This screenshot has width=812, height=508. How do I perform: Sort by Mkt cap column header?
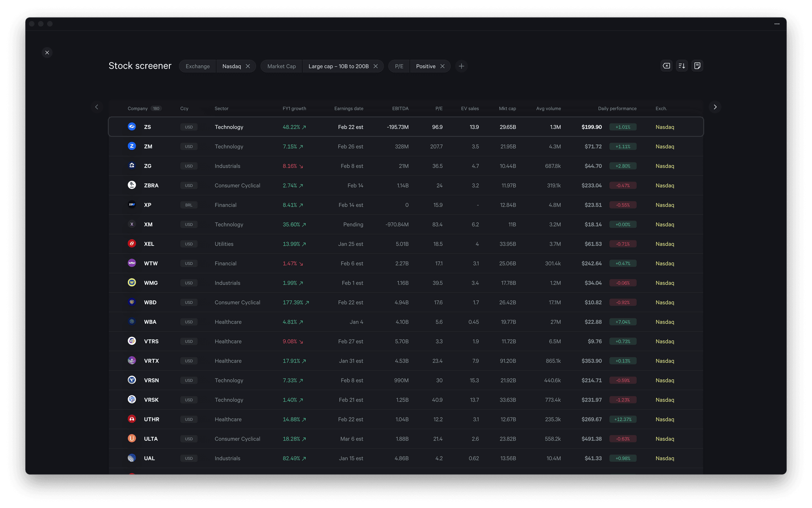507,108
